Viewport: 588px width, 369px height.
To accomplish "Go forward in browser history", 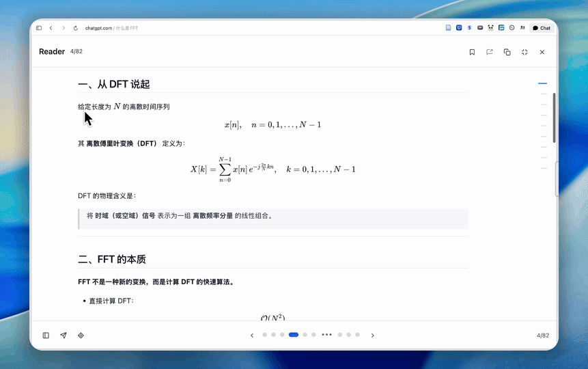I will point(64,28).
